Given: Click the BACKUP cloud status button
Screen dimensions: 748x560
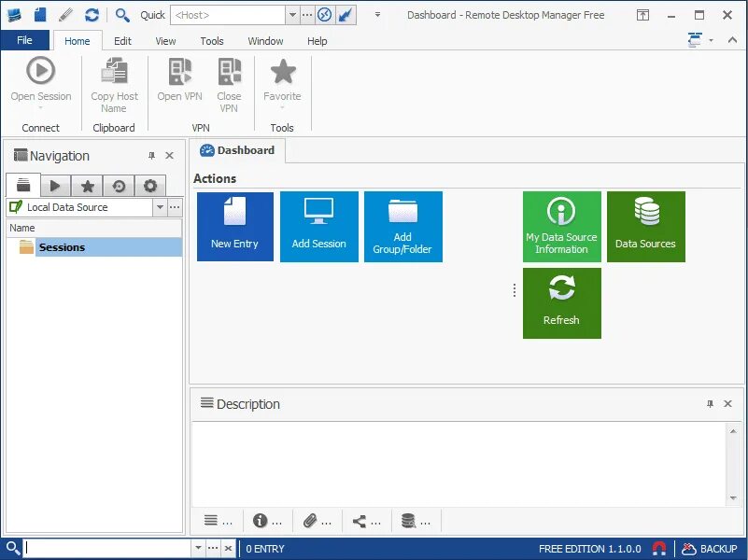Looking at the screenshot, I should (709, 549).
